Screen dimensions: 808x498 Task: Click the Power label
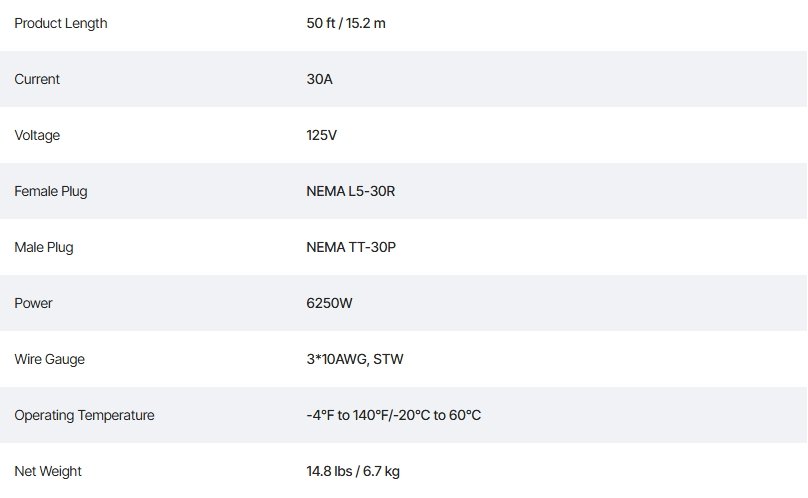(33, 303)
